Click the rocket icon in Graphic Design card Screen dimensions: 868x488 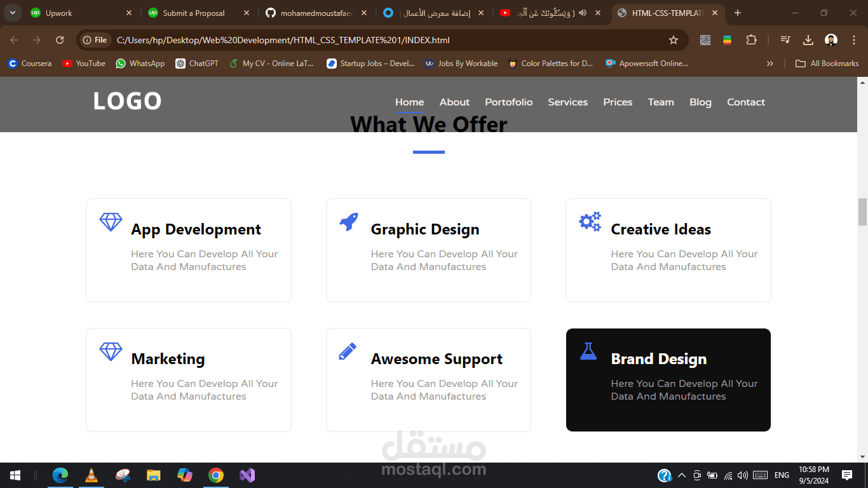pos(349,222)
